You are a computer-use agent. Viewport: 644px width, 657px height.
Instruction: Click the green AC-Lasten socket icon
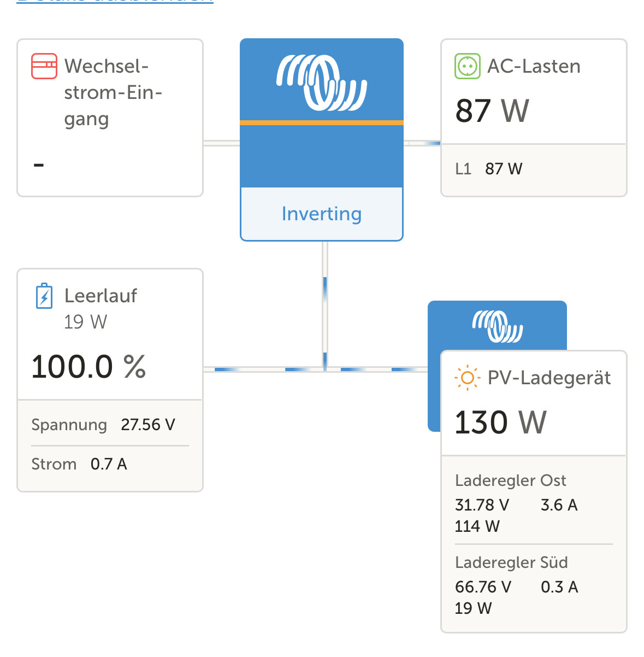pos(467,66)
